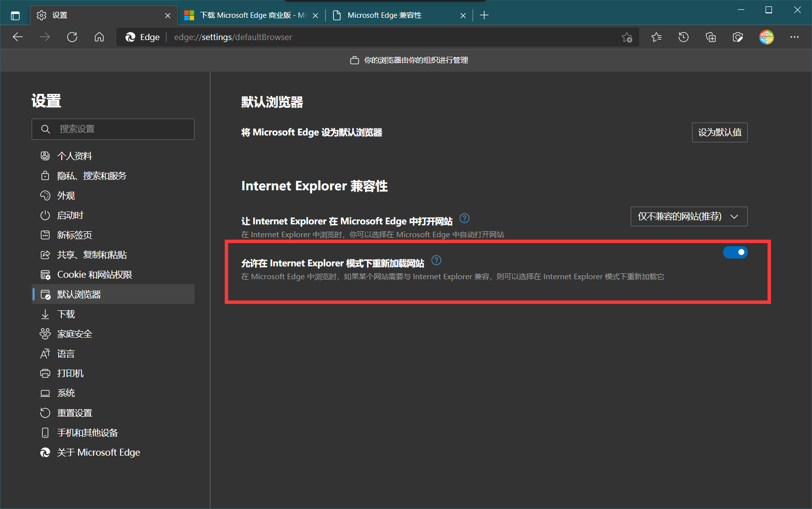Refresh the current page
The width and height of the screenshot is (812, 509).
pyautogui.click(x=72, y=37)
